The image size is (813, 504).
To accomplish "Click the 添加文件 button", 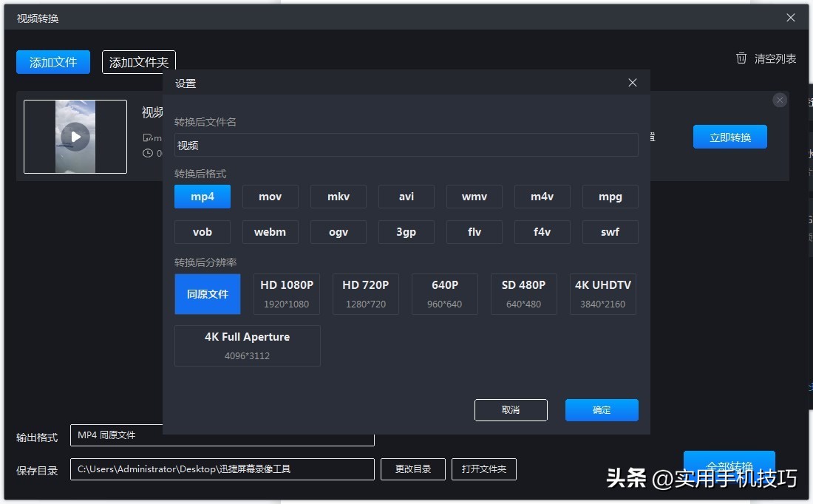I will point(52,62).
